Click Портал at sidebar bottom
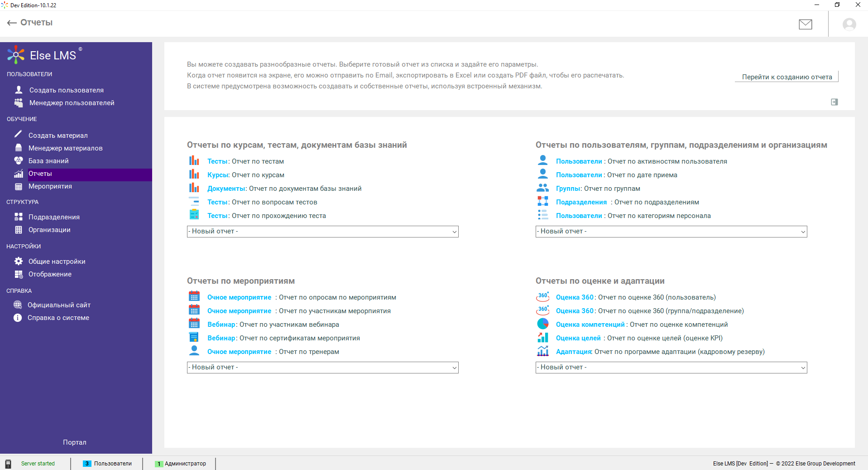 point(75,442)
